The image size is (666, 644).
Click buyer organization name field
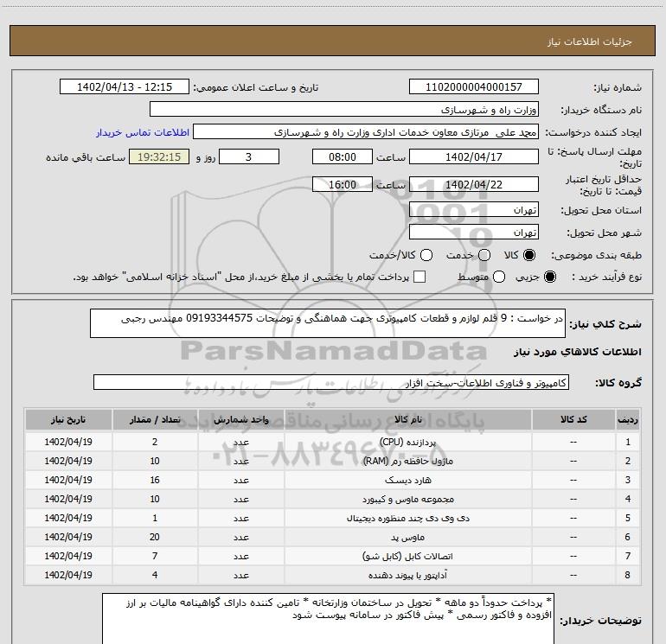click(x=344, y=110)
